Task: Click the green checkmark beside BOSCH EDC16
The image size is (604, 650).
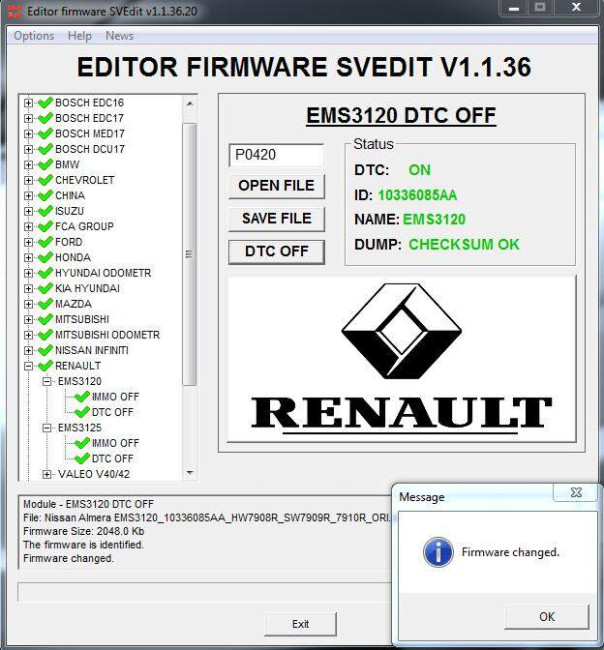Action: tap(45, 102)
